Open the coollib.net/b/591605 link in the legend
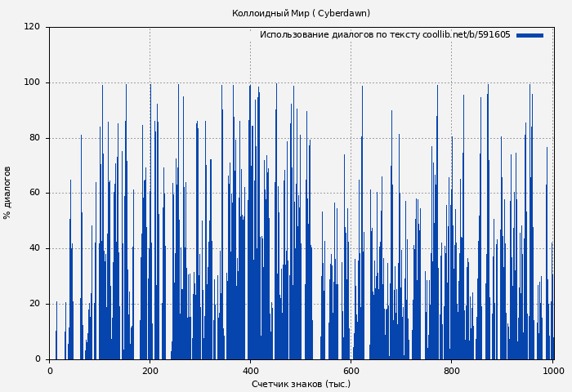The height and width of the screenshot is (392, 572). (x=466, y=35)
